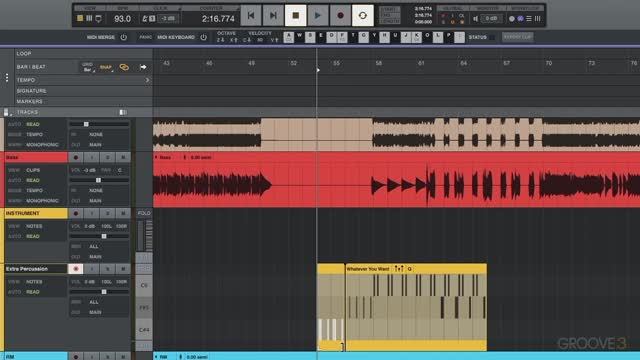Click the playhead marker in the ruler

318,70
